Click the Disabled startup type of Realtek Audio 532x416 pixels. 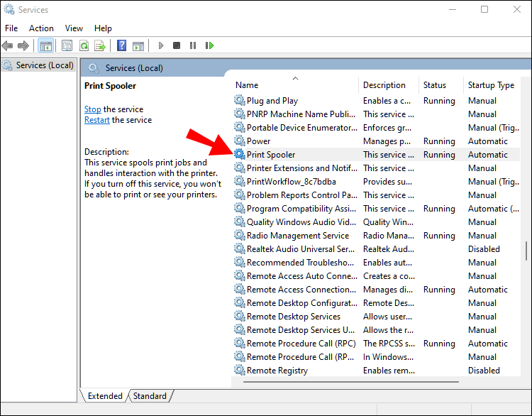click(x=484, y=249)
